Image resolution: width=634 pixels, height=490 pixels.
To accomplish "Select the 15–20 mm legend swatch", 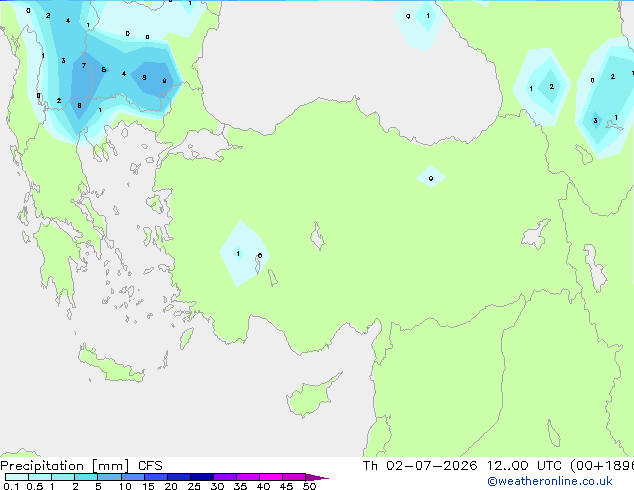I will click(x=155, y=477).
